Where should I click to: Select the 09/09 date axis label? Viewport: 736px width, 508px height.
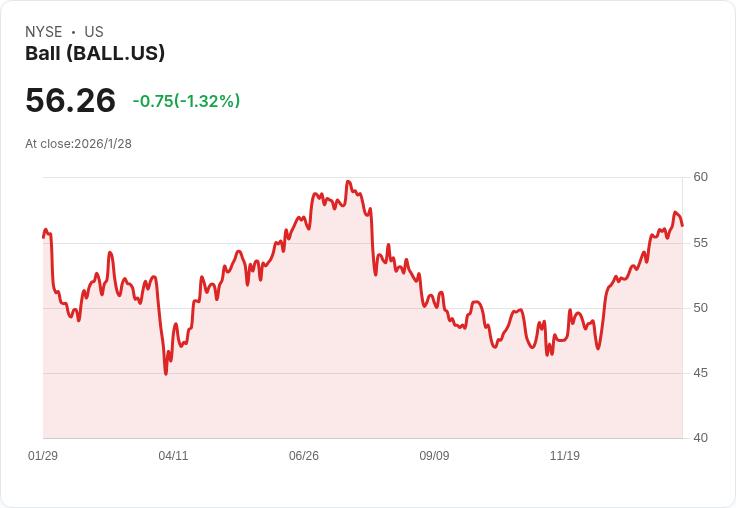coord(434,455)
